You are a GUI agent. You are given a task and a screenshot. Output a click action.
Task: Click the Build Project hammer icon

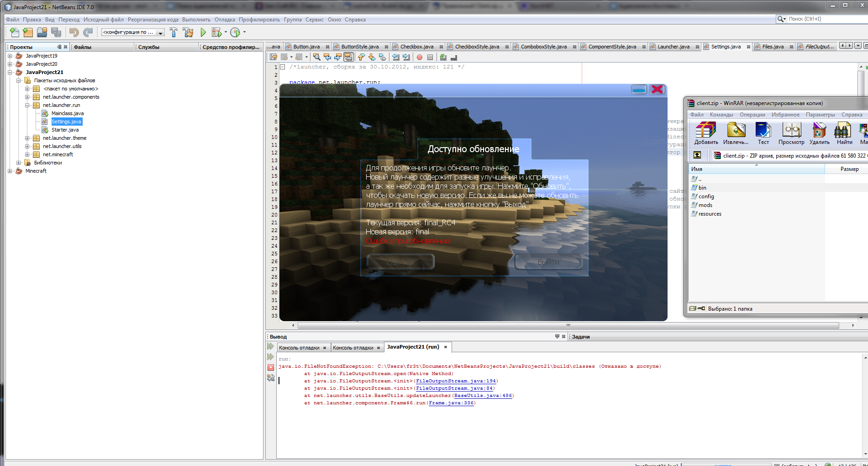(x=174, y=32)
